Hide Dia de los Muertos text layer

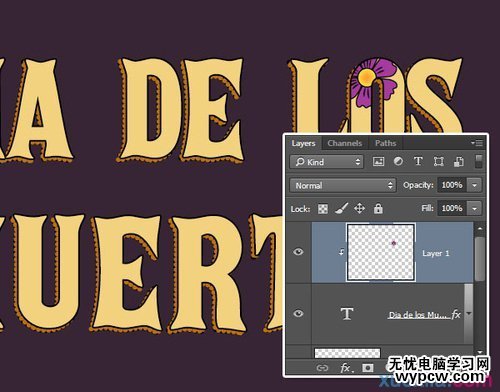tap(298, 313)
